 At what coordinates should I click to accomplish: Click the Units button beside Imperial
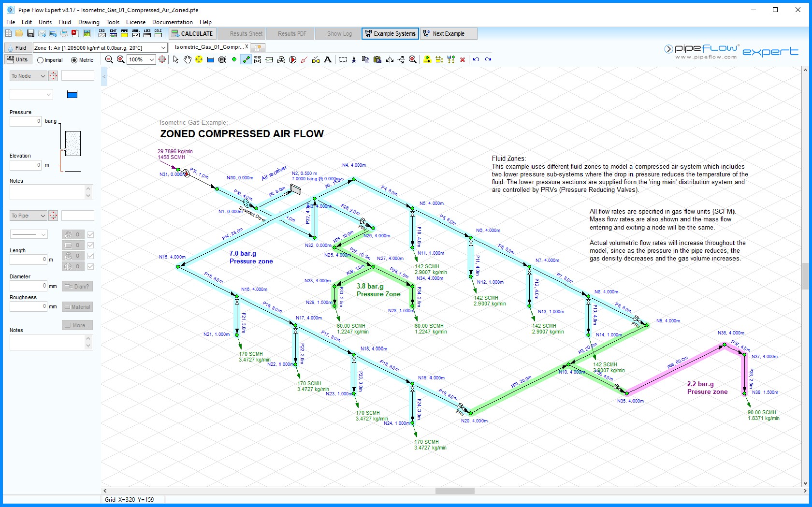[x=17, y=59]
